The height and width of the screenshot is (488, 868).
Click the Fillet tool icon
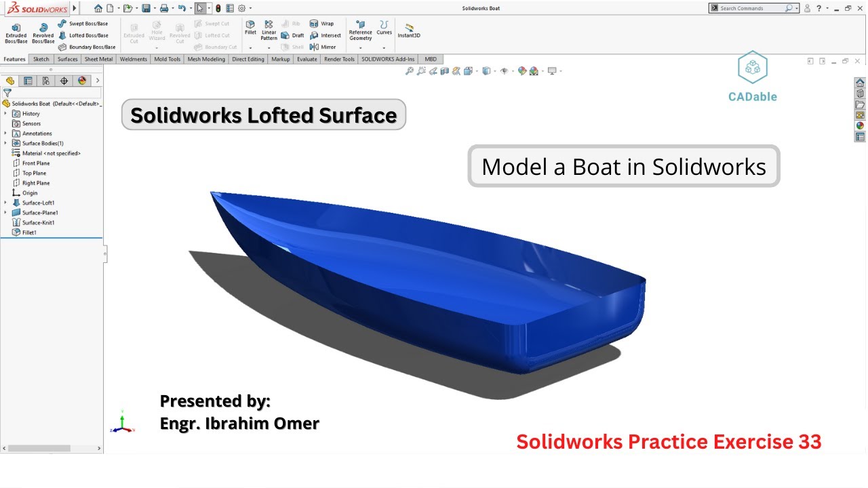pos(250,27)
